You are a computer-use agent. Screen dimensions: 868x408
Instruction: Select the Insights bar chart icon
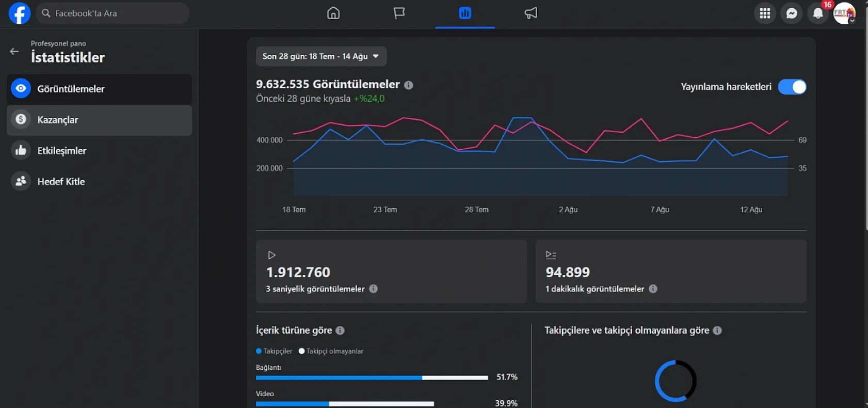[x=465, y=13]
